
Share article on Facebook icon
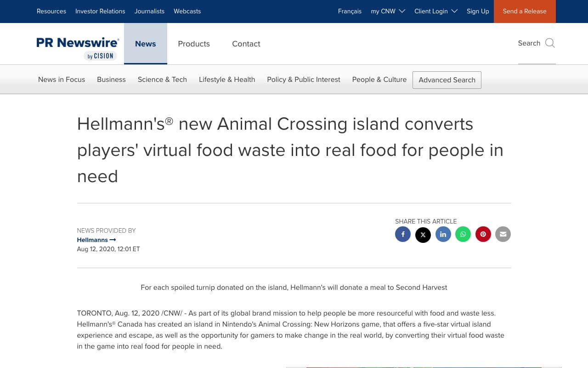(x=403, y=234)
